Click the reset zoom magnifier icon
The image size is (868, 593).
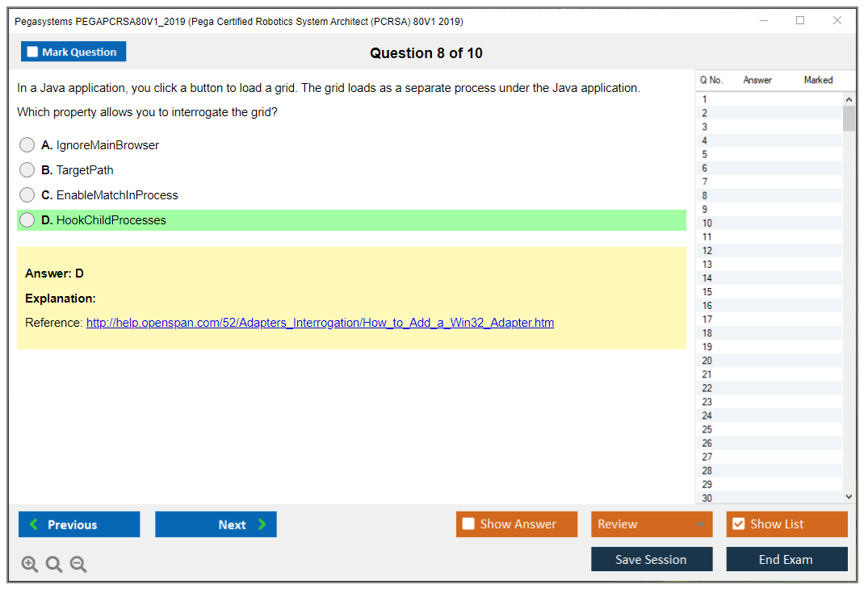tap(54, 565)
